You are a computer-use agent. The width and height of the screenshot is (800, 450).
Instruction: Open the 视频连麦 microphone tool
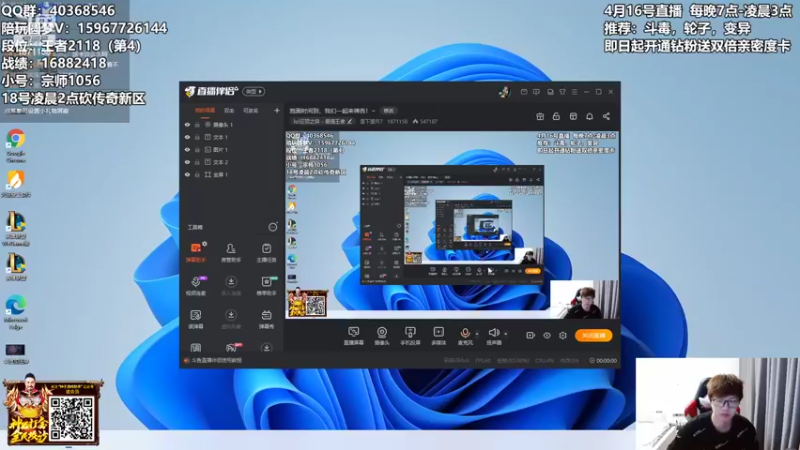point(195,286)
